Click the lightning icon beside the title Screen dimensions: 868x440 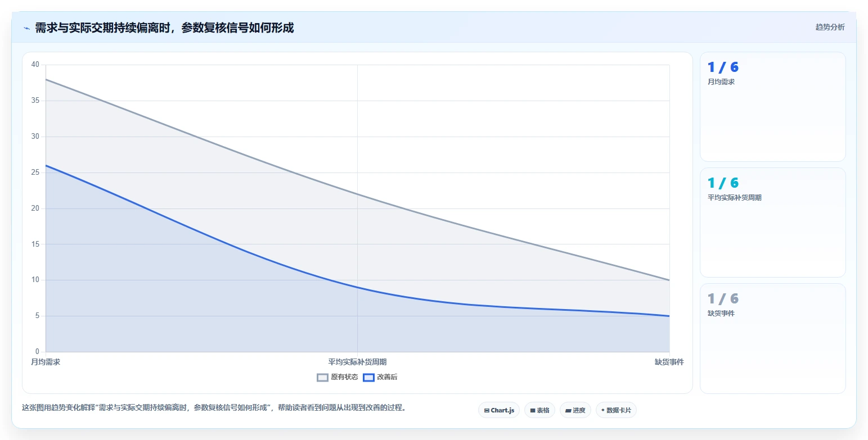(x=26, y=28)
